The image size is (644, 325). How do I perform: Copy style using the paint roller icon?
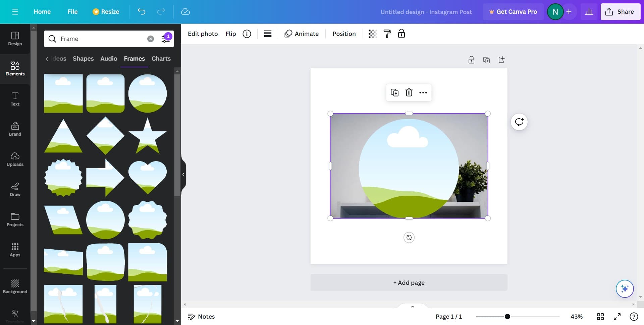[387, 34]
